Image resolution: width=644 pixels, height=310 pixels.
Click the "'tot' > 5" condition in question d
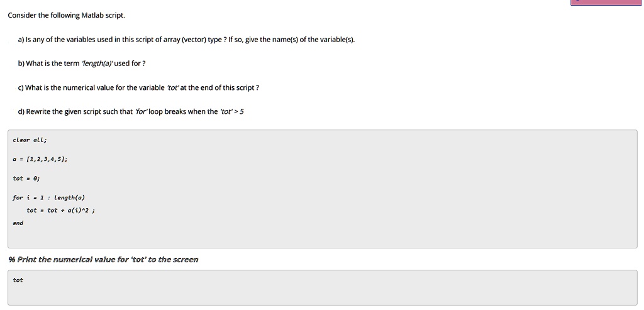point(231,111)
